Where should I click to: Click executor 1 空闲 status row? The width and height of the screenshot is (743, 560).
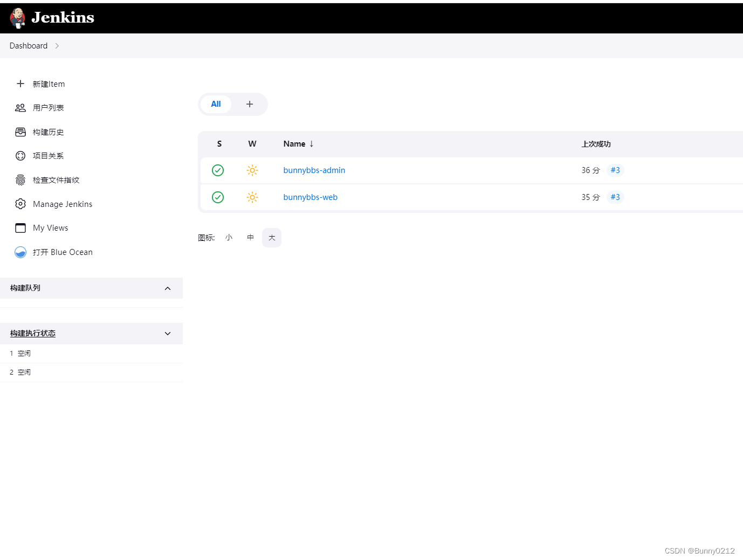(92, 354)
